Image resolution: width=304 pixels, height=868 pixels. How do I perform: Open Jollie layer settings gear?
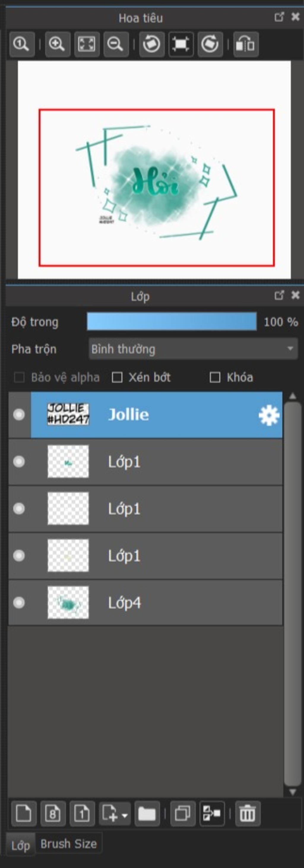pos(269,415)
